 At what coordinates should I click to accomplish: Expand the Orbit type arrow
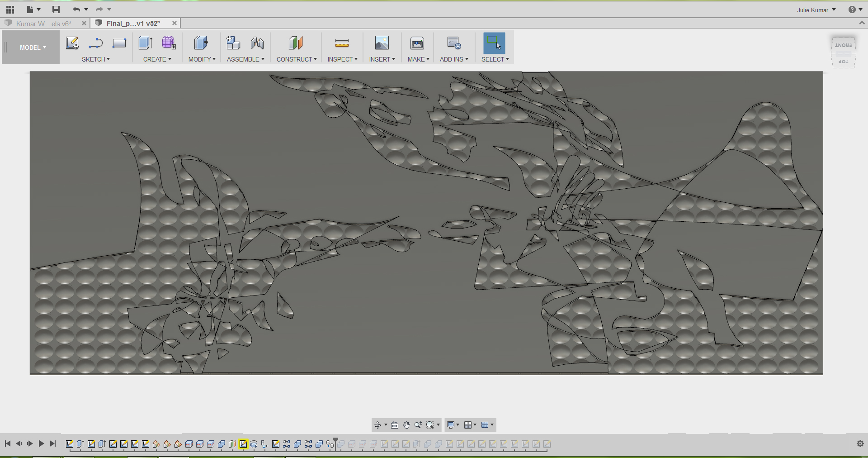(386, 425)
